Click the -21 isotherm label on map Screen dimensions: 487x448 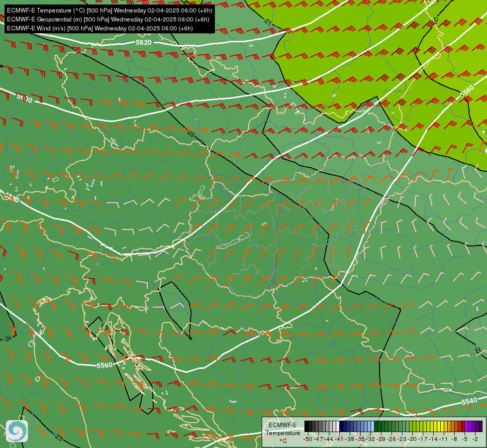click(268, 21)
